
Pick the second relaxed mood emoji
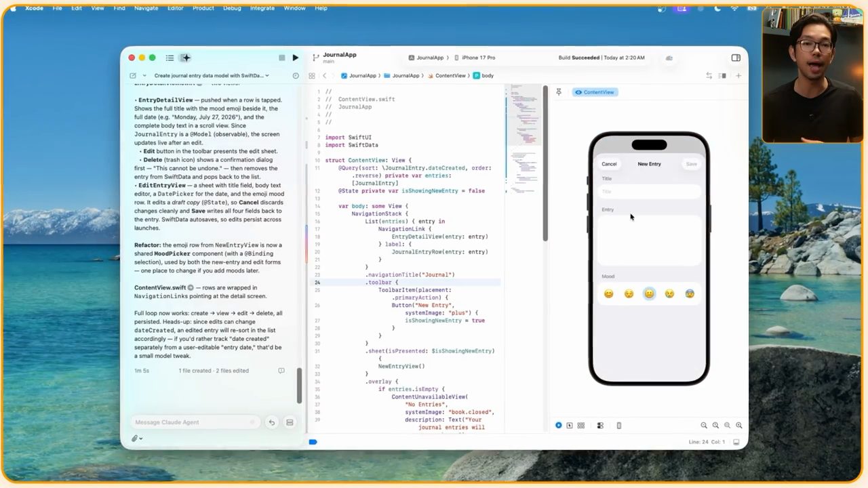click(x=629, y=293)
